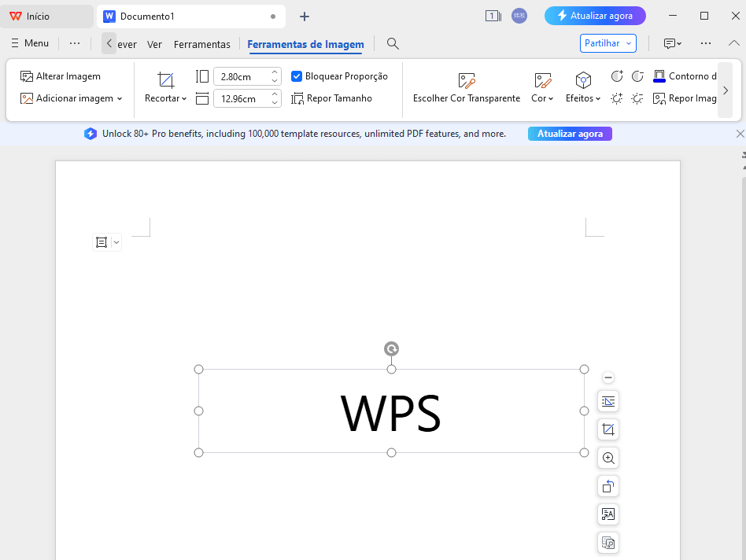The height and width of the screenshot is (560, 746).
Task: Switch to the Ver tab
Action: click(x=154, y=44)
